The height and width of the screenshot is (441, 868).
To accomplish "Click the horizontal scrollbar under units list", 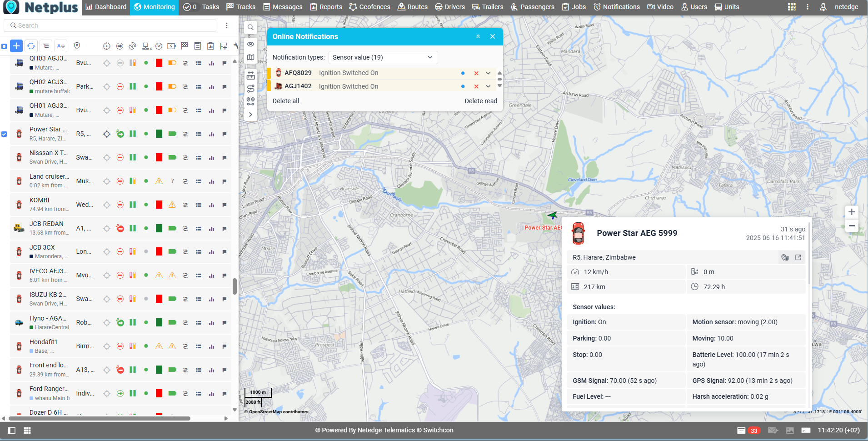I will pyautogui.click(x=100, y=418).
